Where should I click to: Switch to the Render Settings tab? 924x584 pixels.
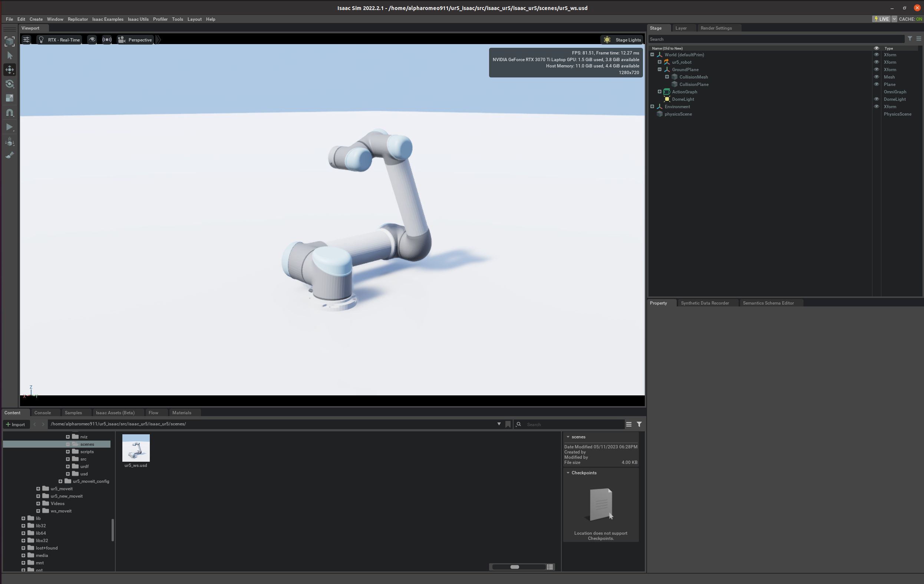tap(716, 28)
